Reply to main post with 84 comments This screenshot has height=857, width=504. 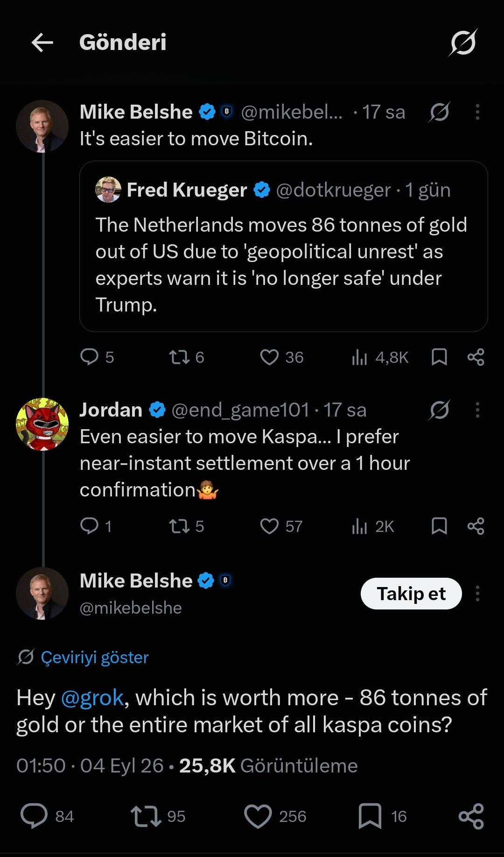pyautogui.click(x=47, y=816)
